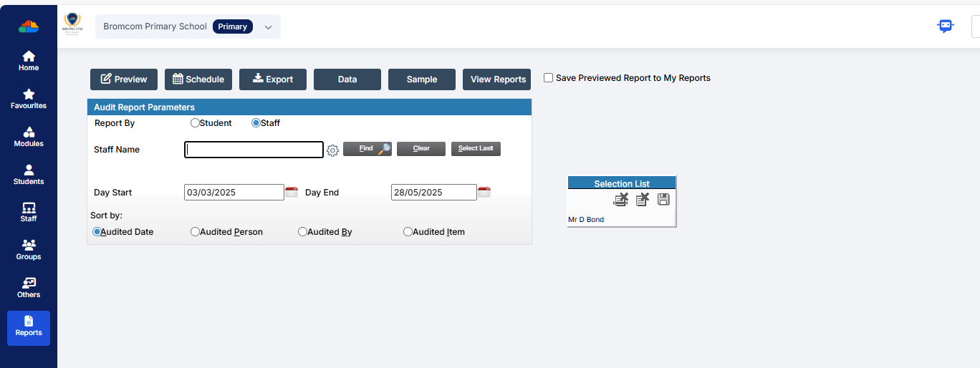Screen dimensions: 980x368
Task: Expand the Groups menu in sidebar
Action: pyautogui.click(x=29, y=250)
